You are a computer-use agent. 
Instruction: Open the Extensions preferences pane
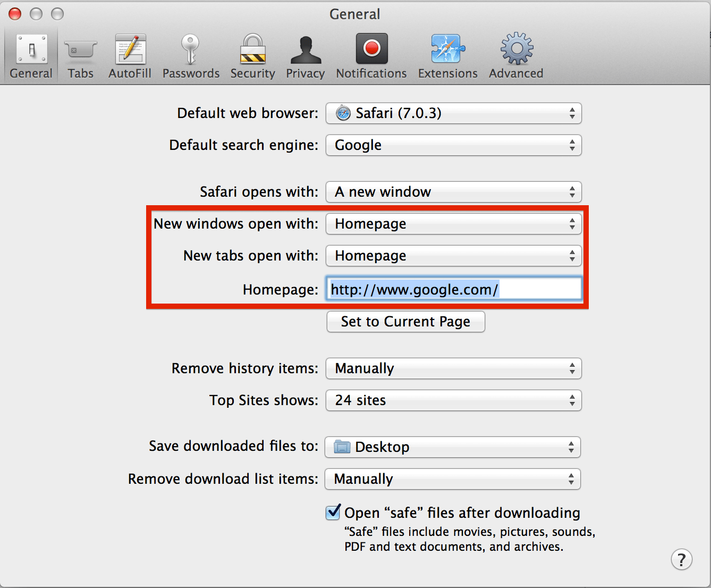pos(448,56)
